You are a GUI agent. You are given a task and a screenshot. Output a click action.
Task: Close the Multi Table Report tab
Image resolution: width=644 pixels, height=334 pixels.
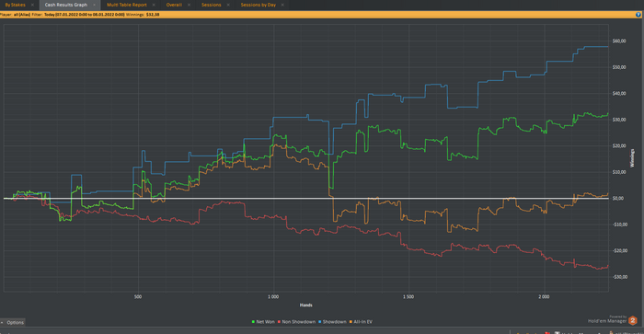[x=154, y=5]
